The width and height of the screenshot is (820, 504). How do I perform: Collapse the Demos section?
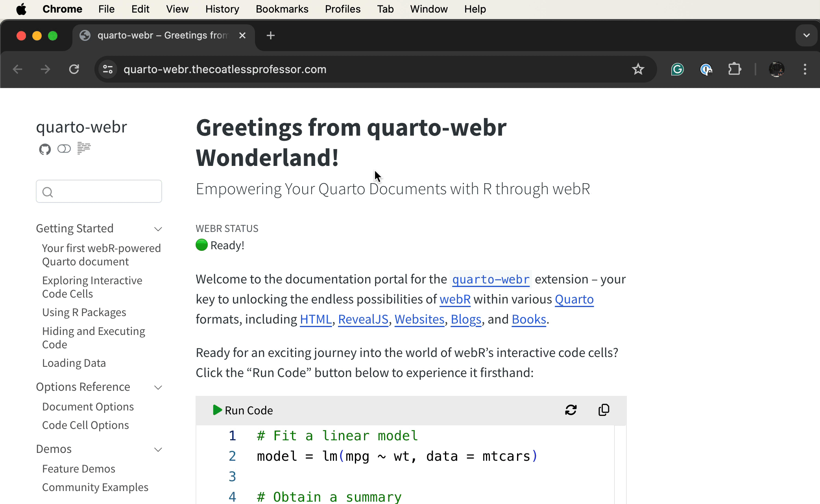tap(158, 449)
